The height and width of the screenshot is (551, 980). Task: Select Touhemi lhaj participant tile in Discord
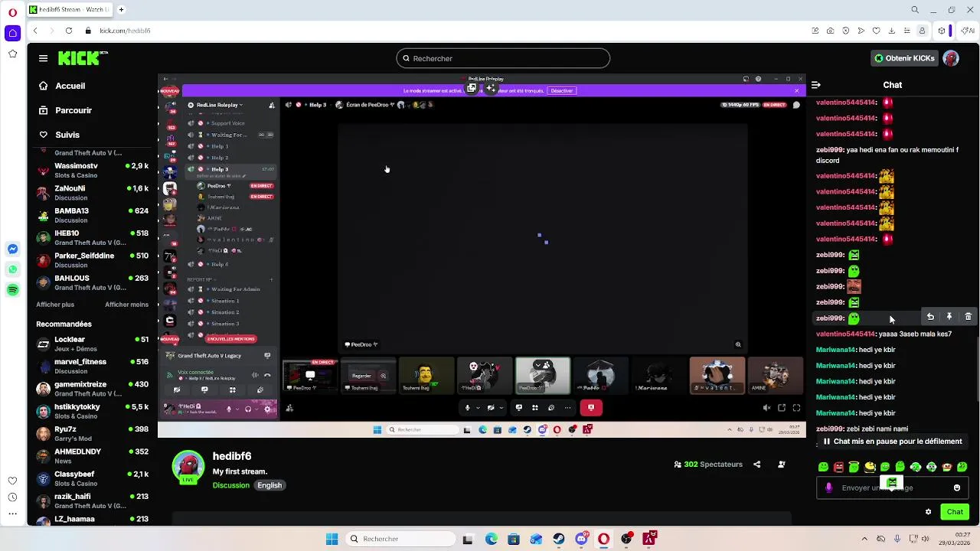point(426,376)
